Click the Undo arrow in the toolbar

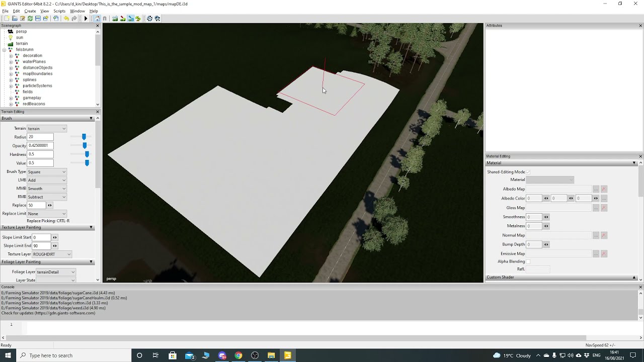66,19
